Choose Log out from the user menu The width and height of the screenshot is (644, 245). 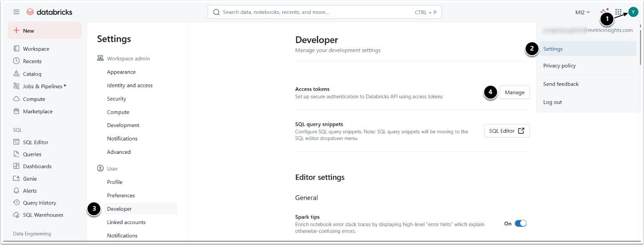(552, 102)
